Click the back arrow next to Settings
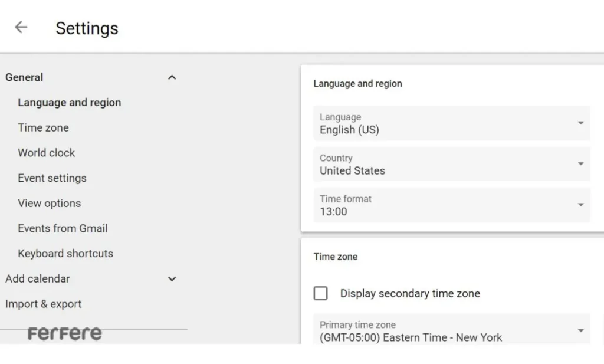 pos(21,27)
